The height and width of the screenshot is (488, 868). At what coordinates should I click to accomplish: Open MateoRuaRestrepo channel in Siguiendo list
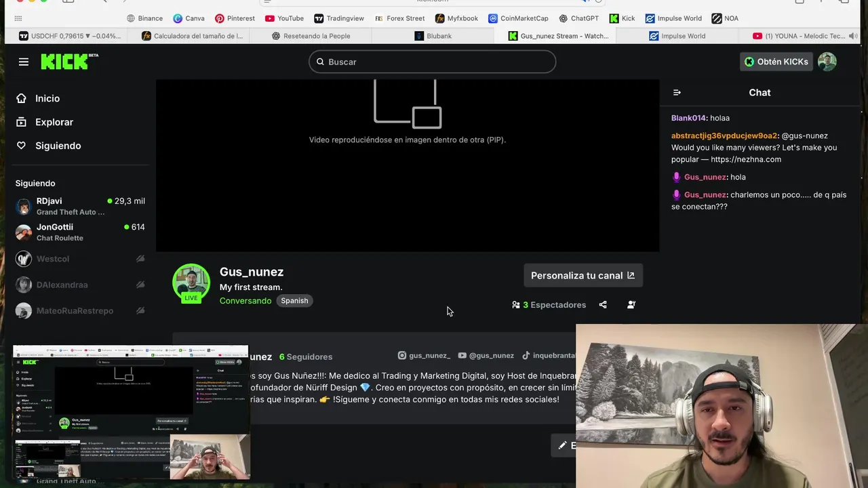coord(80,310)
